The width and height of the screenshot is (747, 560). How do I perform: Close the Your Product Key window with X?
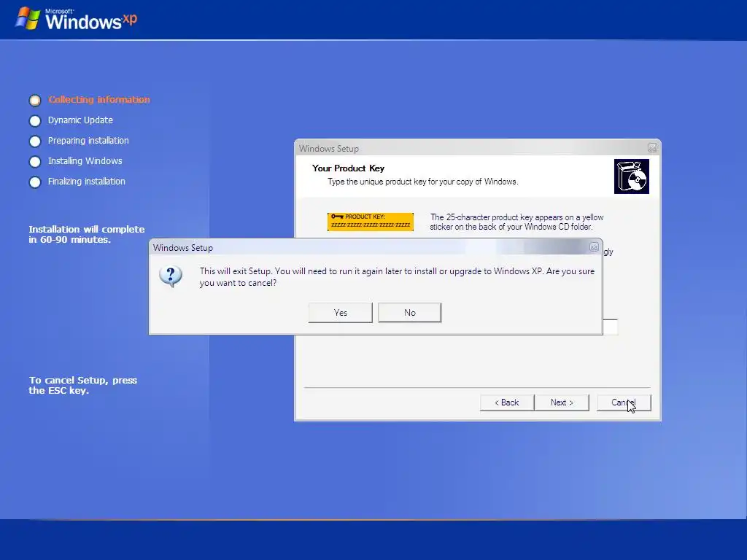click(653, 147)
